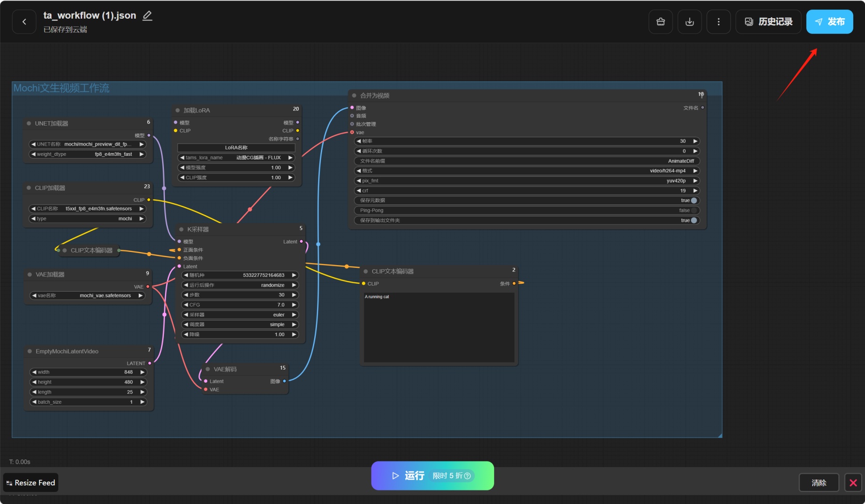Open the UNET名称 model dropdown
This screenshot has height=504, width=865.
point(87,144)
